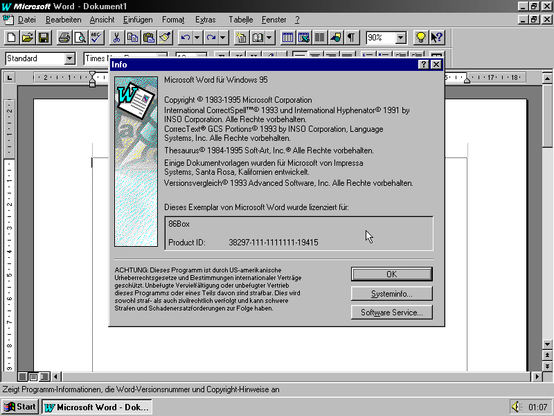
Task: Open the Einfügen menu
Action: point(138,20)
